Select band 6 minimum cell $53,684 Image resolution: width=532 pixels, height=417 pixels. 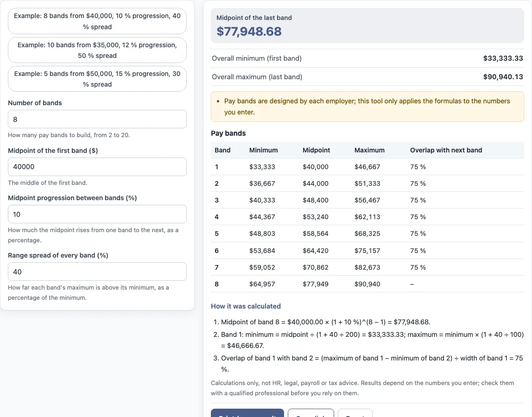262,250
